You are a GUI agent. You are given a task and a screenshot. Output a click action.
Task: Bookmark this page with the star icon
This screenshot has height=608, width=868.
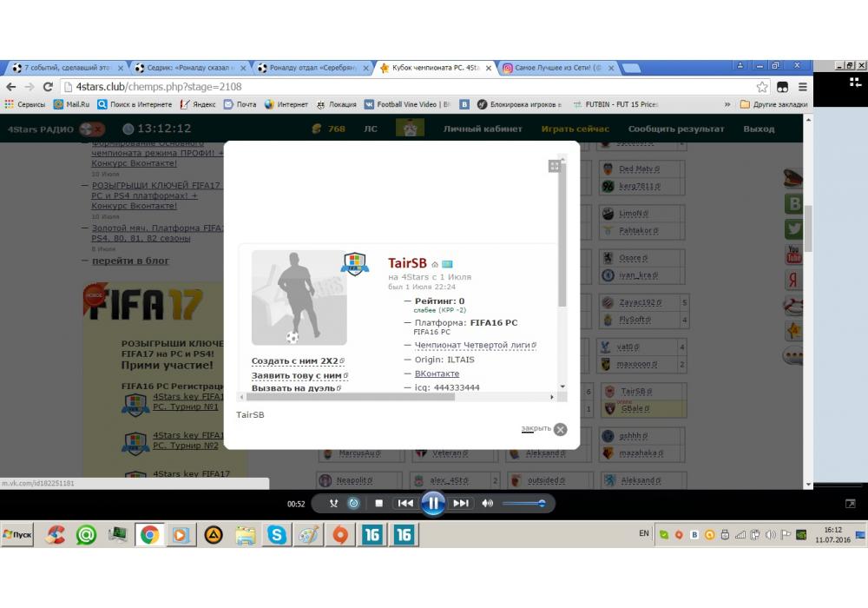[x=762, y=87]
